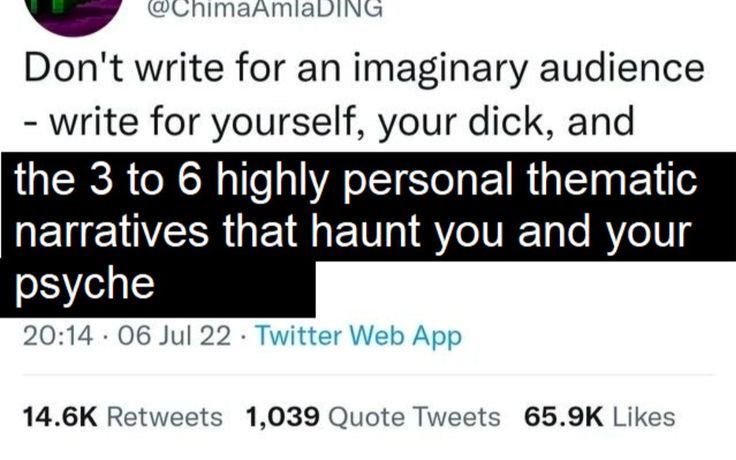
Task: Select the 1,039 quote count
Action: pos(283,417)
